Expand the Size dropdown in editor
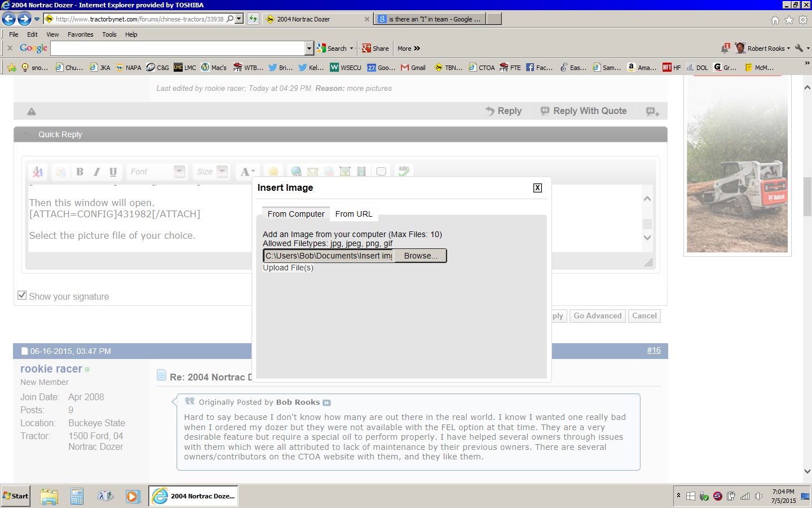Screen dimensions: 812x508 pos(222,171)
